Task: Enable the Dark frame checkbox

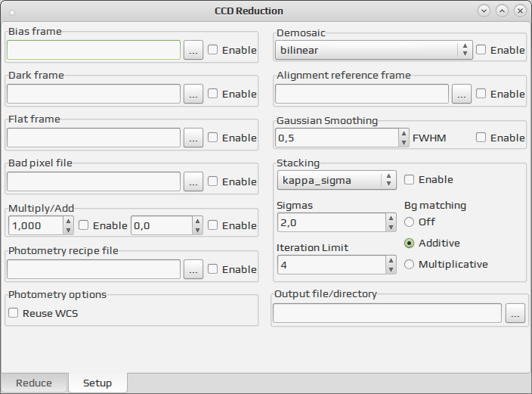Action: (213, 94)
